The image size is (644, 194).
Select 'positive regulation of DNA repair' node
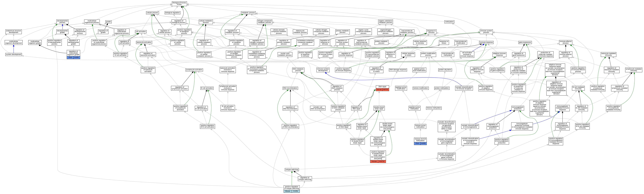tap(344, 126)
